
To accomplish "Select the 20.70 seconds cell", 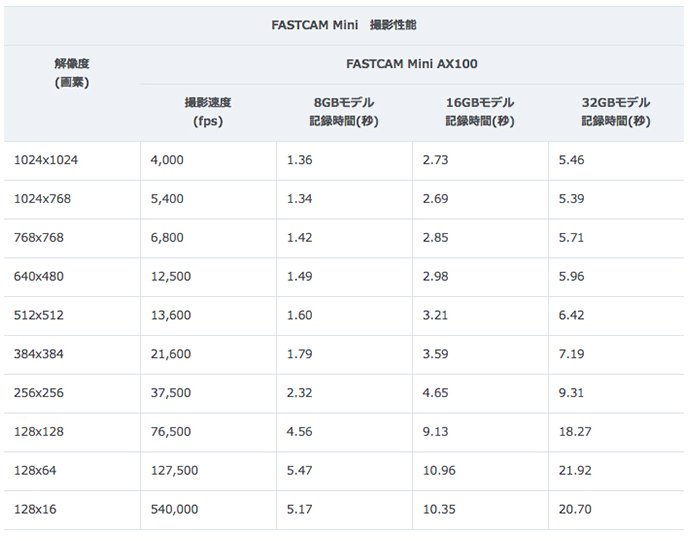I will [x=617, y=510].
